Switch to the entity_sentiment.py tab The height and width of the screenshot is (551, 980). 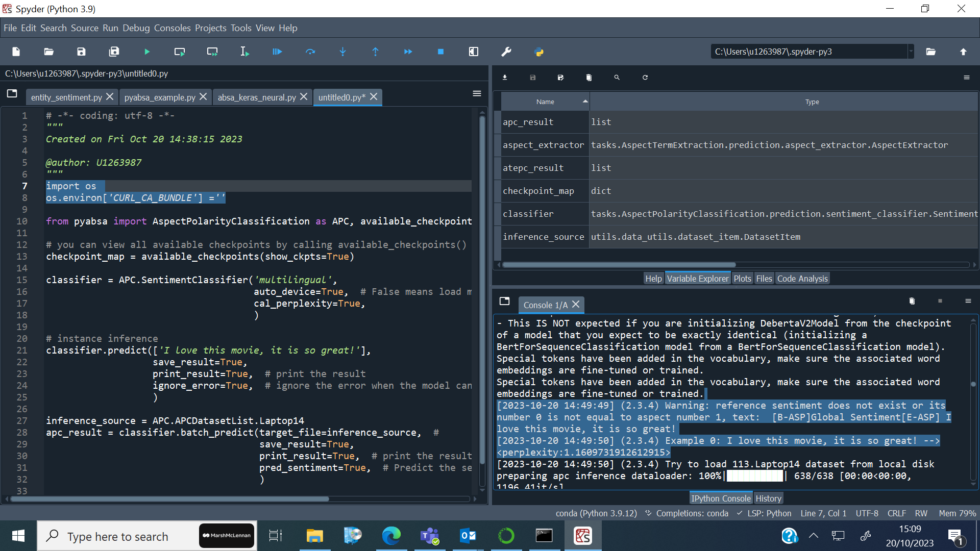tap(66, 97)
